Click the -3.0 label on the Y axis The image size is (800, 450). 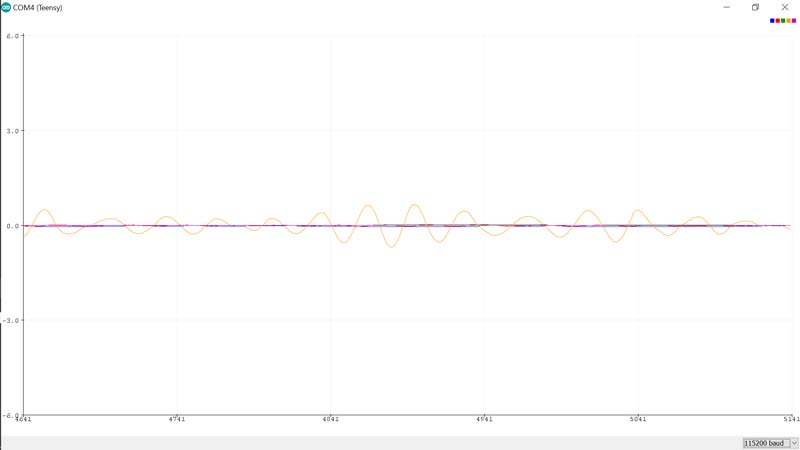click(12, 321)
